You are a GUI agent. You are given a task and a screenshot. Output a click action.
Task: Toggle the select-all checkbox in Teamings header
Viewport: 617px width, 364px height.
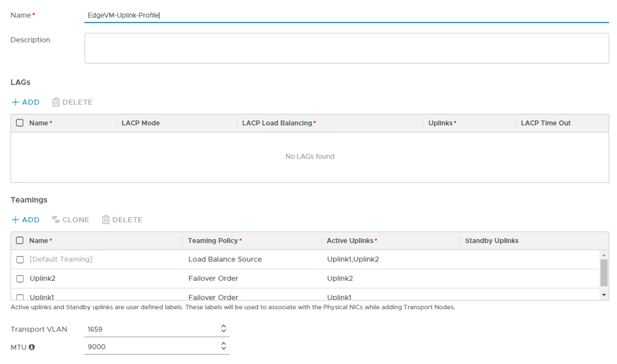(20, 241)
